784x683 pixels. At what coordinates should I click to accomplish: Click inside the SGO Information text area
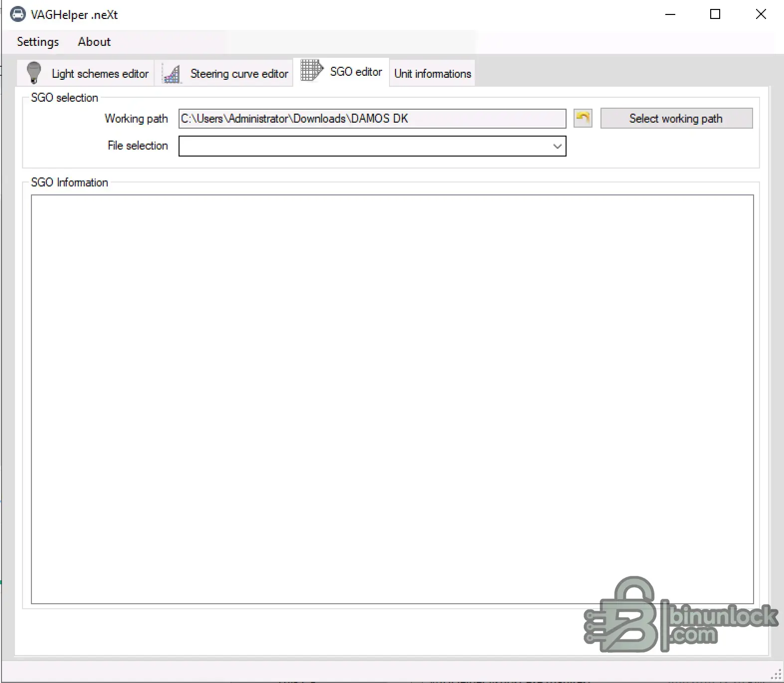pos(392,399)
